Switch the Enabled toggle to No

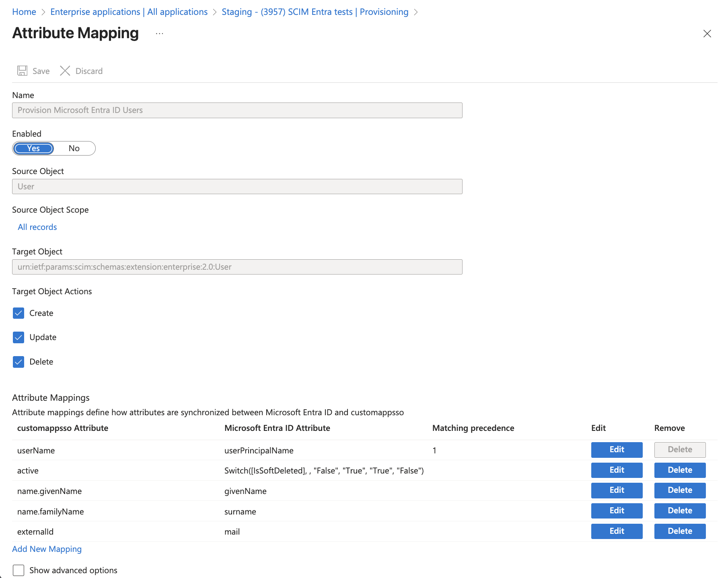[x=74, y=148]
